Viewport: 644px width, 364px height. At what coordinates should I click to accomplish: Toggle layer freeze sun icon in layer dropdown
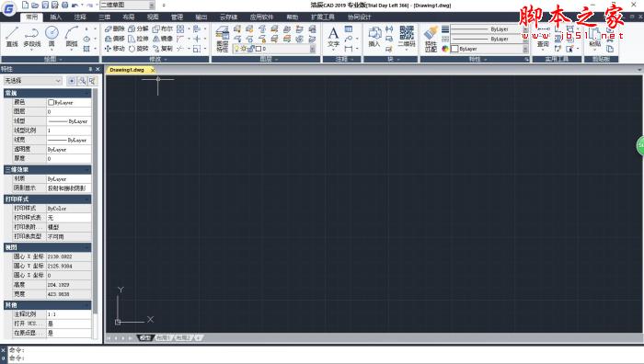(244, 49)
